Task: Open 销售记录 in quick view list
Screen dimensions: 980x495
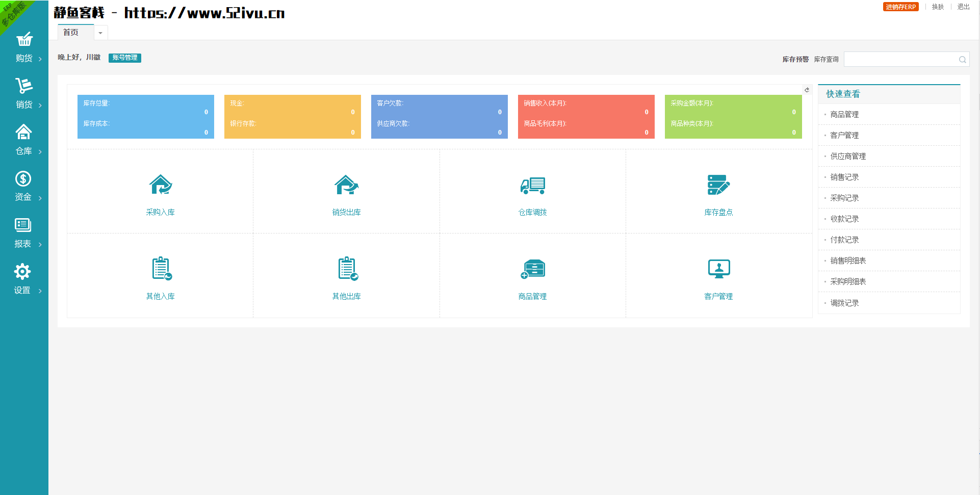Action: pos(844,177)
